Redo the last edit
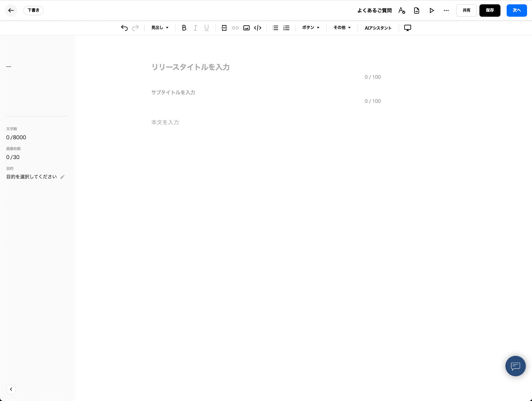The image size is (532, 401). 135,28
